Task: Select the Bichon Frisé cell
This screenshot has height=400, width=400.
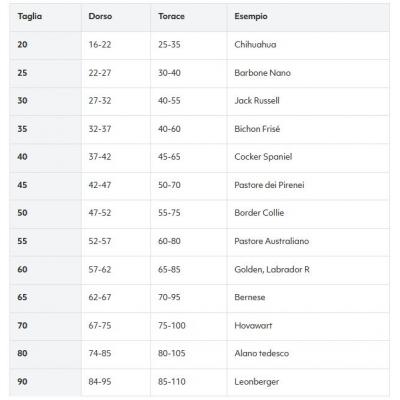Action: pos(257,129)
